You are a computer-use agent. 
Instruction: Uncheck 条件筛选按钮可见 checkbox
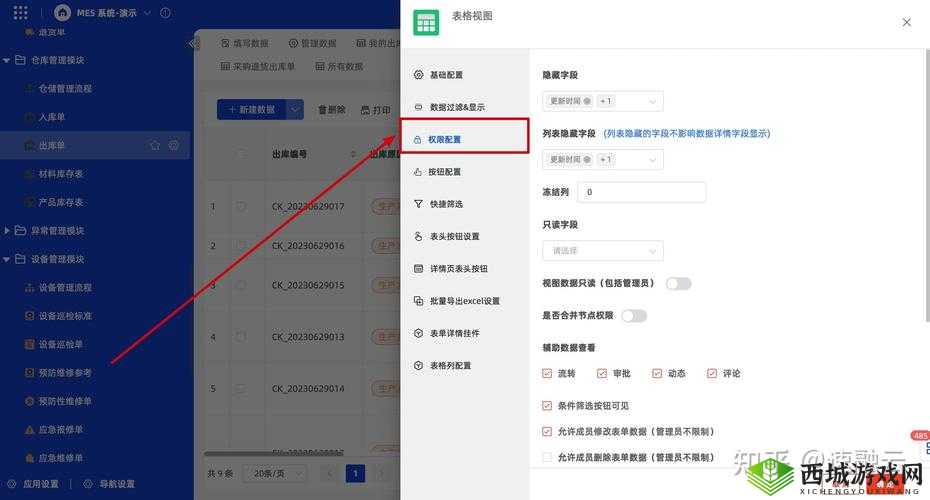coord(547,406)
